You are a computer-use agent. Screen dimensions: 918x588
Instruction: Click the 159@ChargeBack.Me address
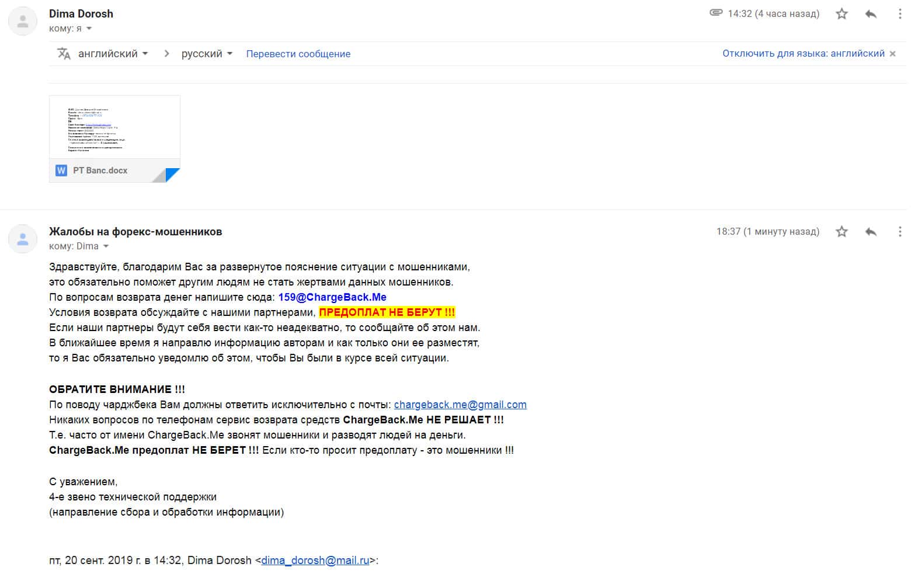coord(332,297)
